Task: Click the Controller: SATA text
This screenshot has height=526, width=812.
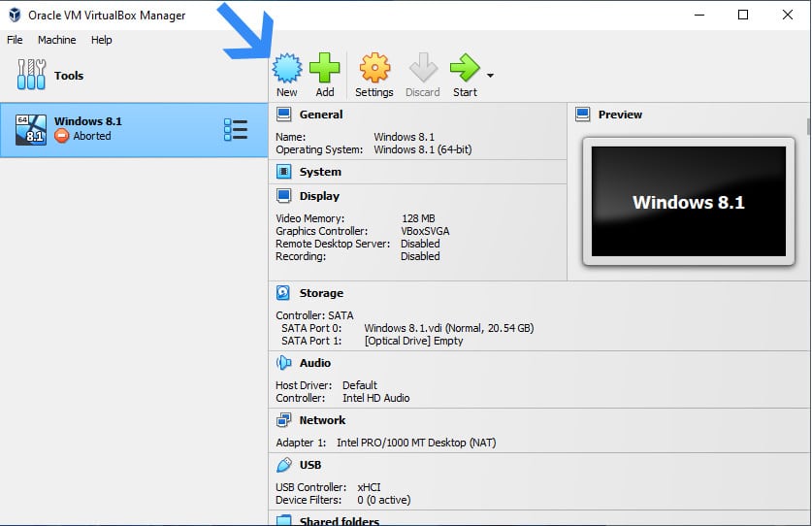Action: [x=314, y=315]
